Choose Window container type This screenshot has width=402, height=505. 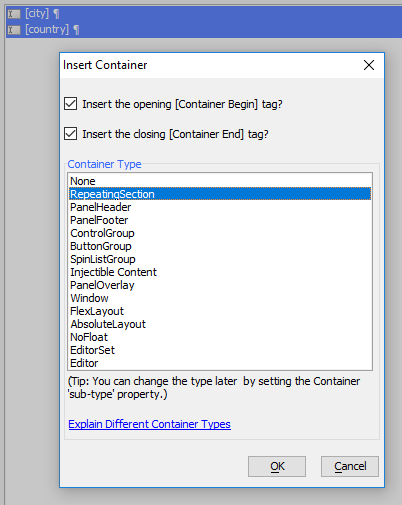tap(220, 298)
